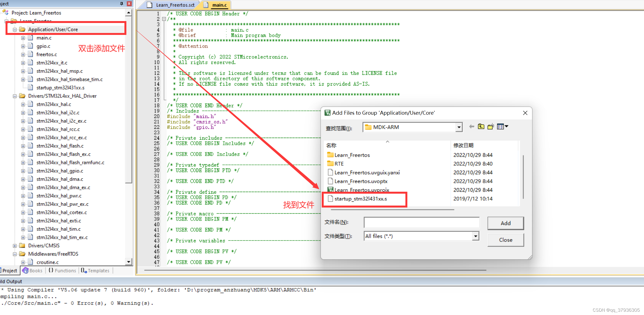Open the RTE folder in file list

(339, 164)
